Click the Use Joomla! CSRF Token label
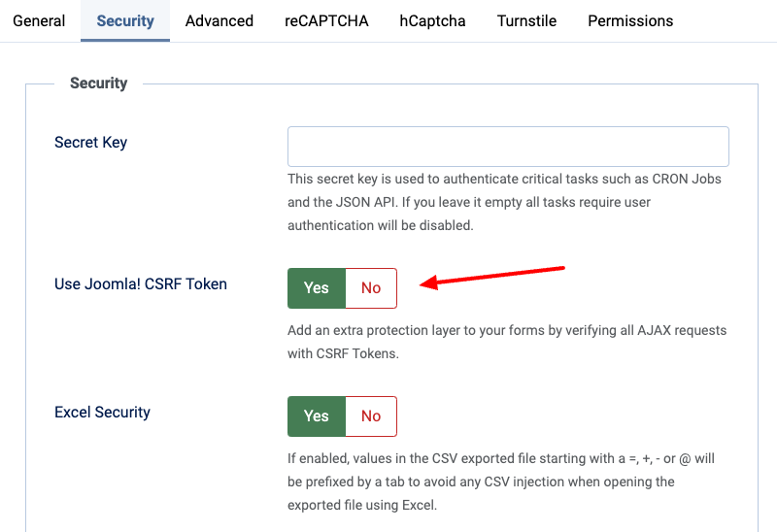 (x=141, y=284)
